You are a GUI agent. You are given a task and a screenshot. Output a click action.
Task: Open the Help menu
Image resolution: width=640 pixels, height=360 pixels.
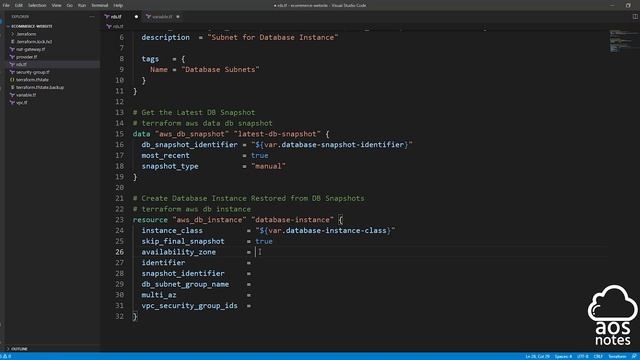118,5
